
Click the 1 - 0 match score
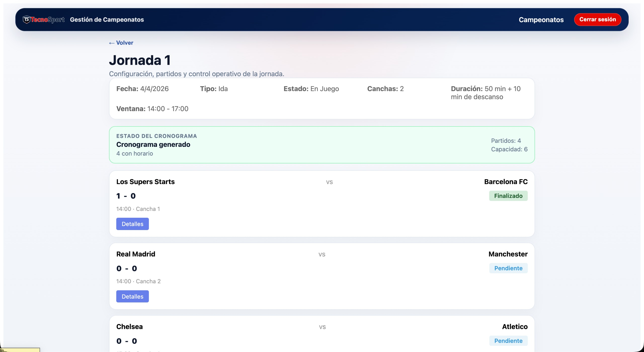pos(126,196)
